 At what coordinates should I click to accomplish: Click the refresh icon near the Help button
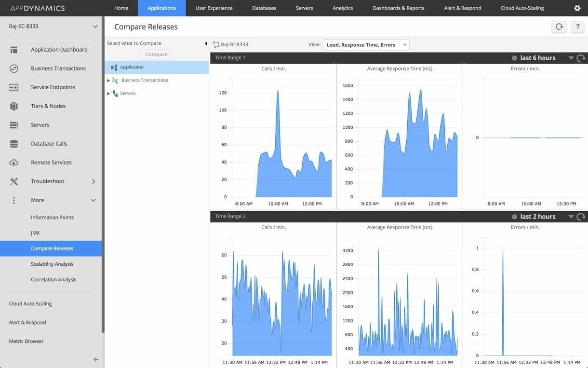559,27
